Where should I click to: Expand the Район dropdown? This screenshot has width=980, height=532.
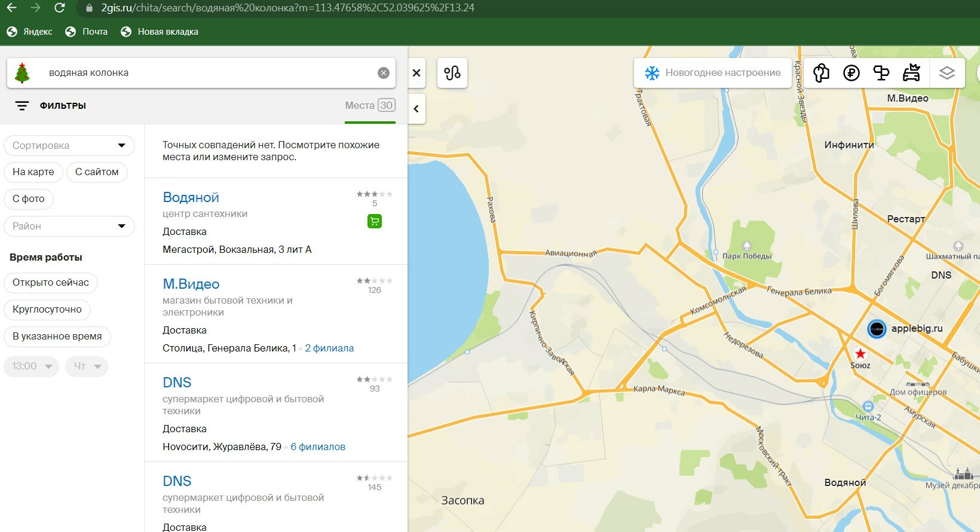click(x=69, y=226)
